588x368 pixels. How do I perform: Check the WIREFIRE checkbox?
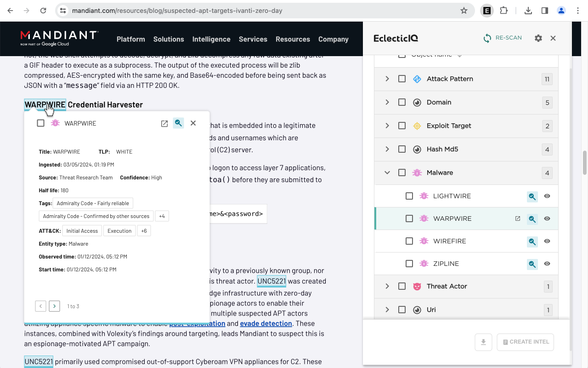pos(409,241)
